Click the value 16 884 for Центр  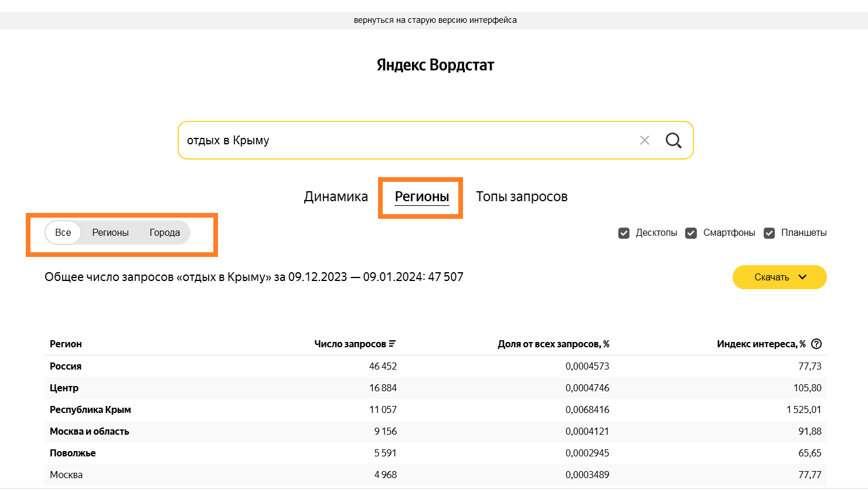383,388
